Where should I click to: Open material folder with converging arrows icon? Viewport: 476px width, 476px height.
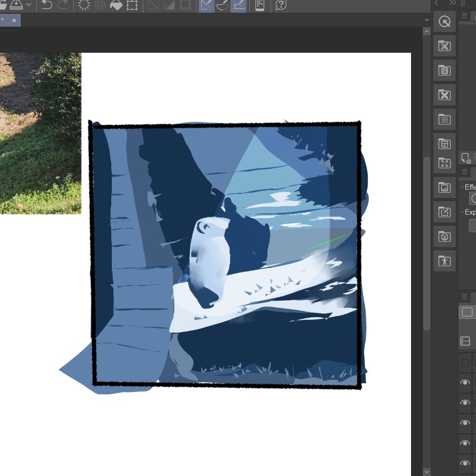[x=445, y=163]
